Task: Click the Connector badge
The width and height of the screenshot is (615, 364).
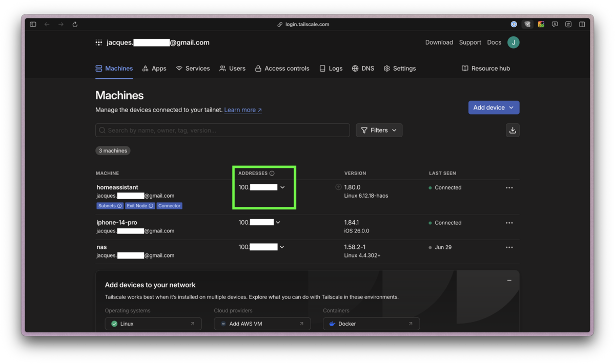Action: pyautogui.click(x=169, y=206)
